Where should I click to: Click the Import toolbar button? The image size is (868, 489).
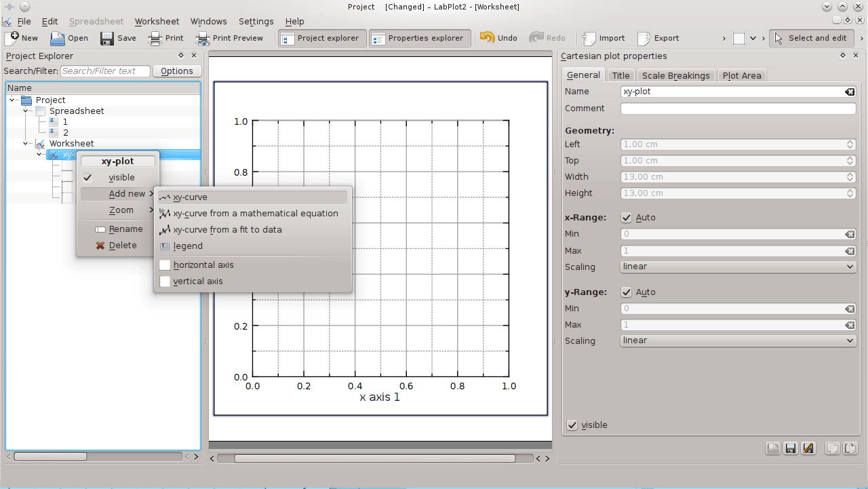pyautogui.click(x=604, y=39)
